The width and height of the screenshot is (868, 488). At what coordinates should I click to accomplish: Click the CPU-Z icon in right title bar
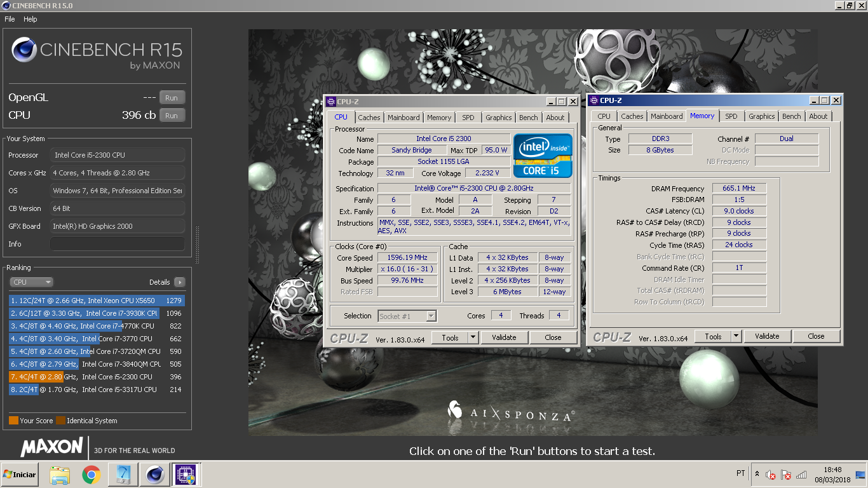point(593,100)
